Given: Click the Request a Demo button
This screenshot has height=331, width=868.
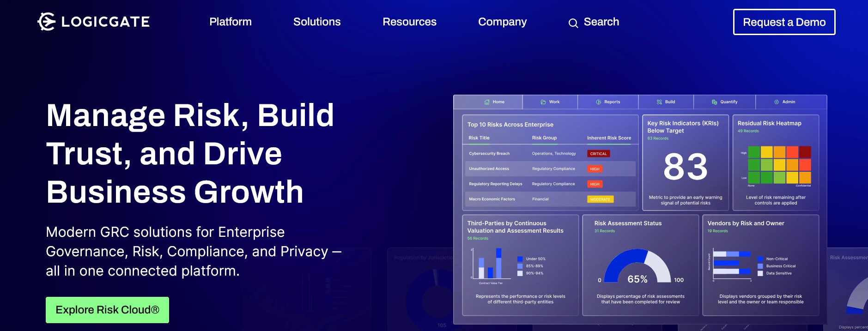Looking at the screenshot, I should [x=784, y=22].
